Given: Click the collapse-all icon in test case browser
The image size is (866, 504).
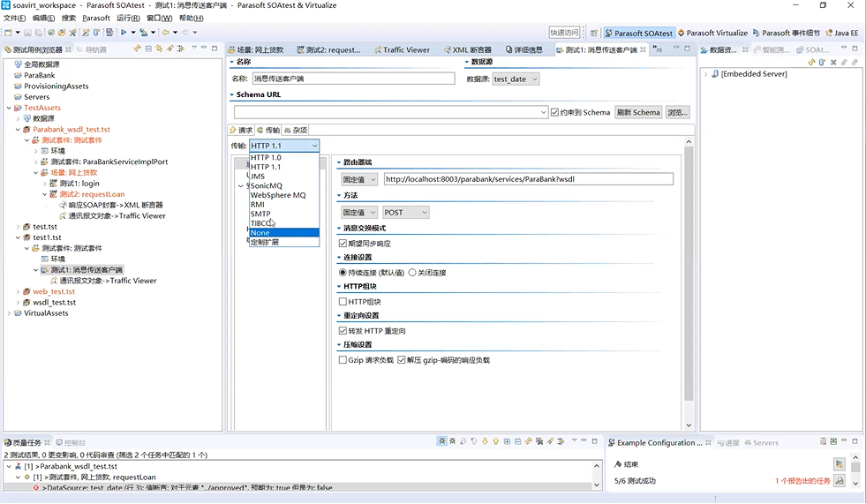Looking at the screenshot, I should 148,49.
